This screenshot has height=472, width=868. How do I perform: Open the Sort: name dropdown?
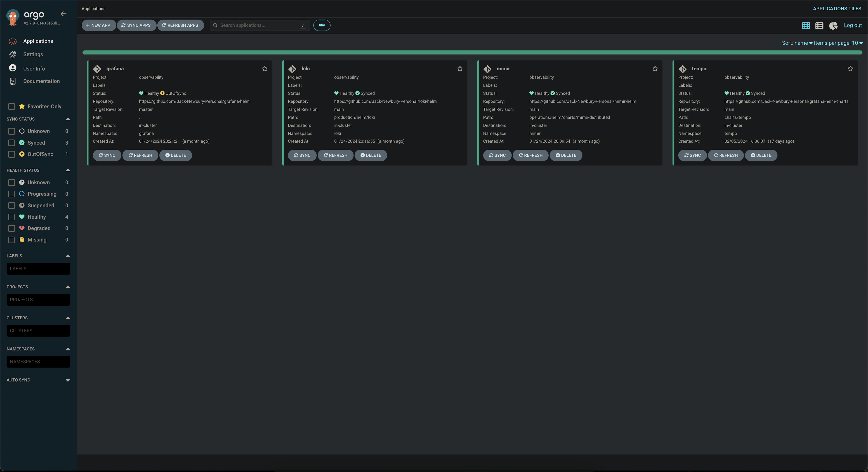click(797, 43)
